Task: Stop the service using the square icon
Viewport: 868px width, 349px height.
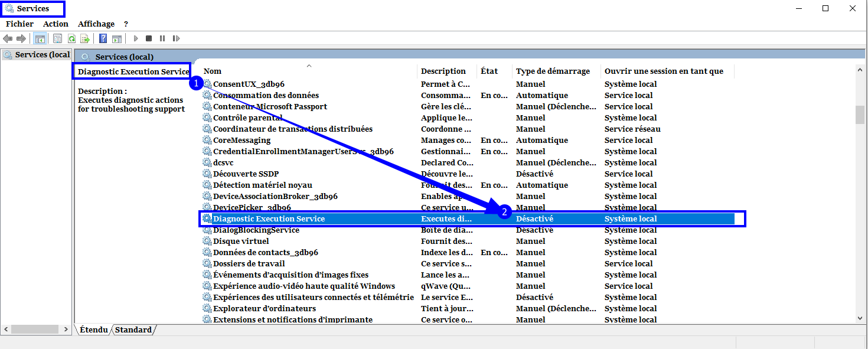Action: pos(149,38)
